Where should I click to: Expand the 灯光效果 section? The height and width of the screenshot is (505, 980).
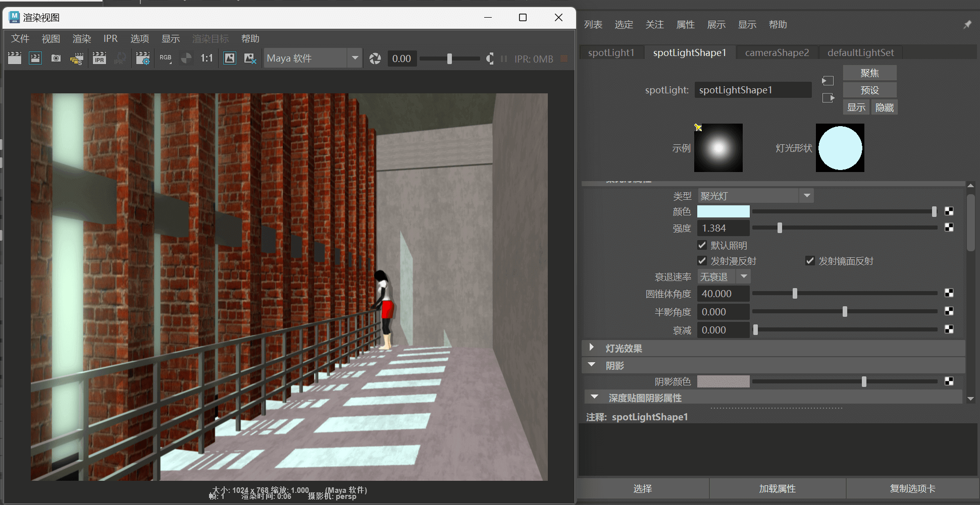[592, 348]
